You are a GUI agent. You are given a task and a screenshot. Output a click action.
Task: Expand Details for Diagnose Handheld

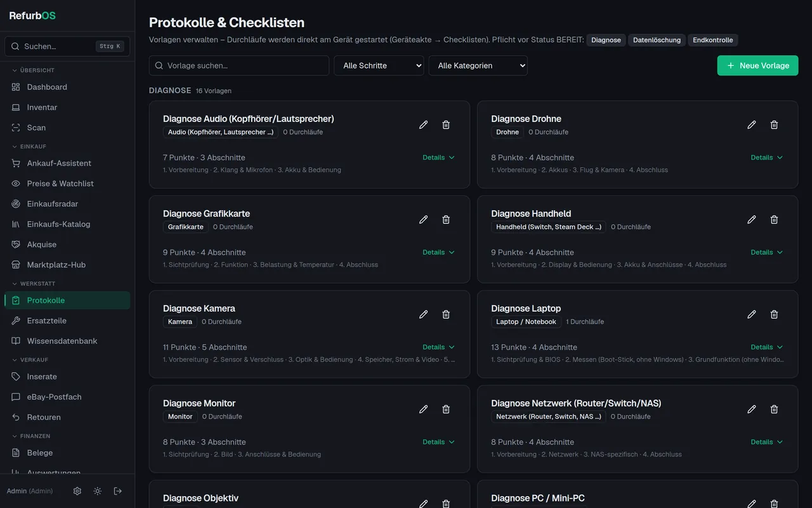coord(767,252)
